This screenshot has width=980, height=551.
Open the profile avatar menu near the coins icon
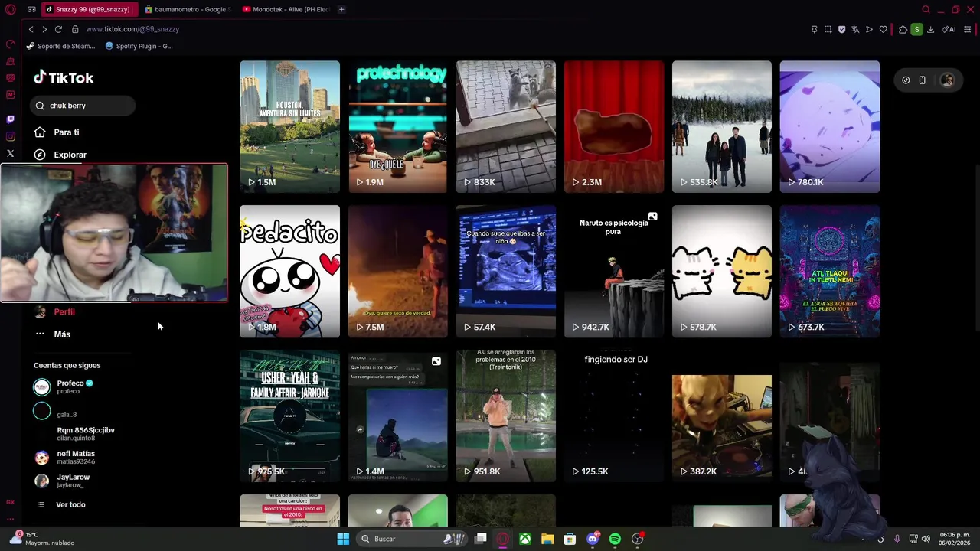(x=947, y=80)
